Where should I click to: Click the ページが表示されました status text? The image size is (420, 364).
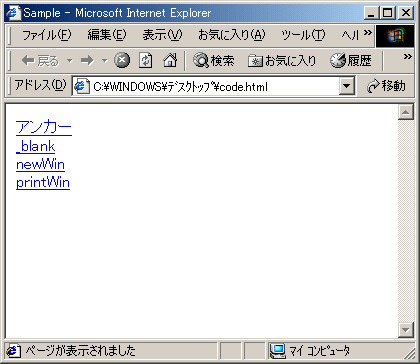(x=80, y=351)
